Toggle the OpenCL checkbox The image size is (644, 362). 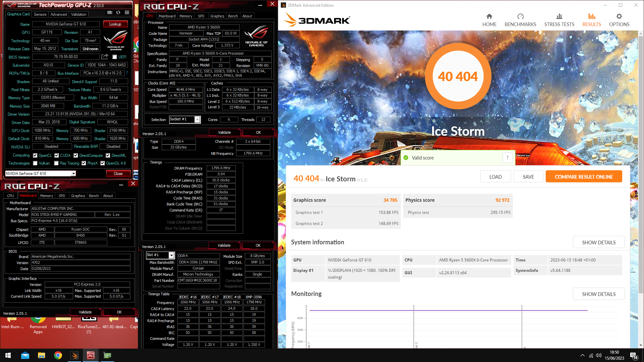[35, 156]
